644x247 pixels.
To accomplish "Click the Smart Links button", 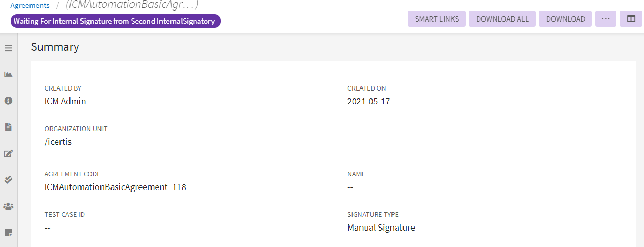I will (436, 19).
